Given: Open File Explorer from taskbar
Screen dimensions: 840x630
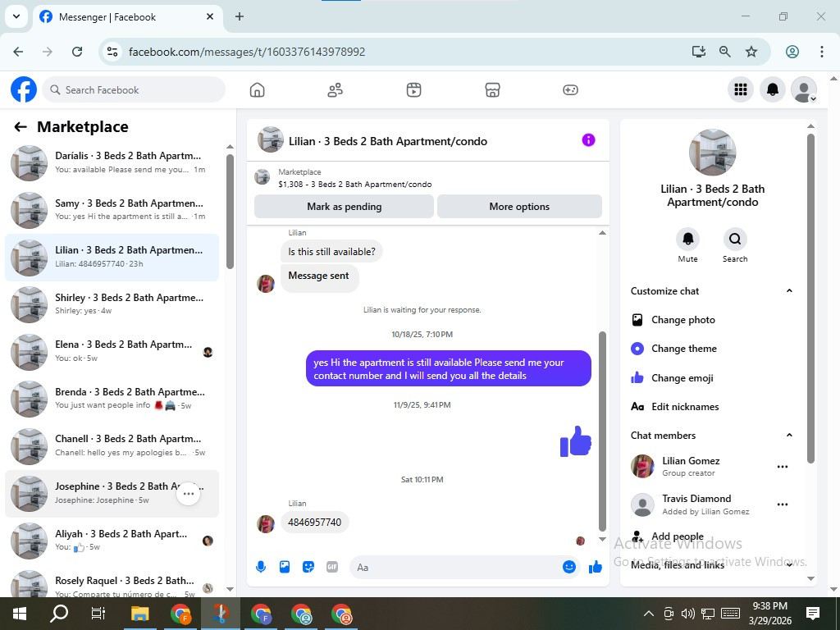Looking at the screenshot, I should point(140,614).
